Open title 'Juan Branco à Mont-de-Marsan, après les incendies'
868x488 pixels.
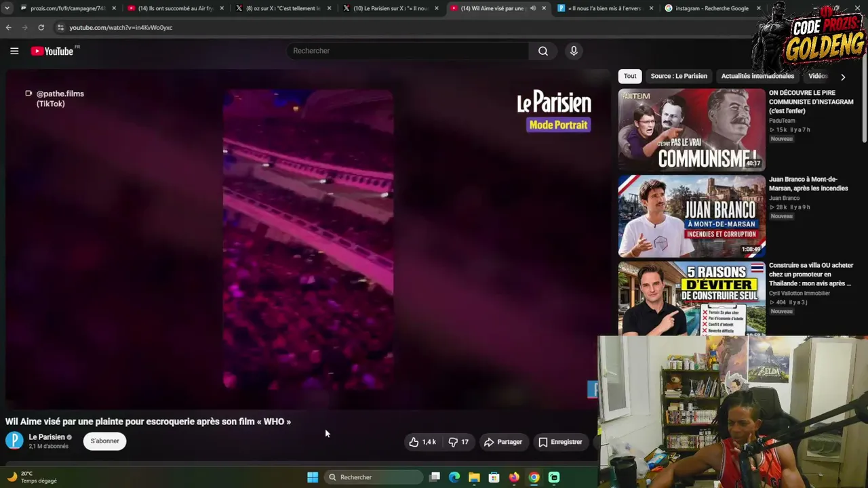pos(808,184)
